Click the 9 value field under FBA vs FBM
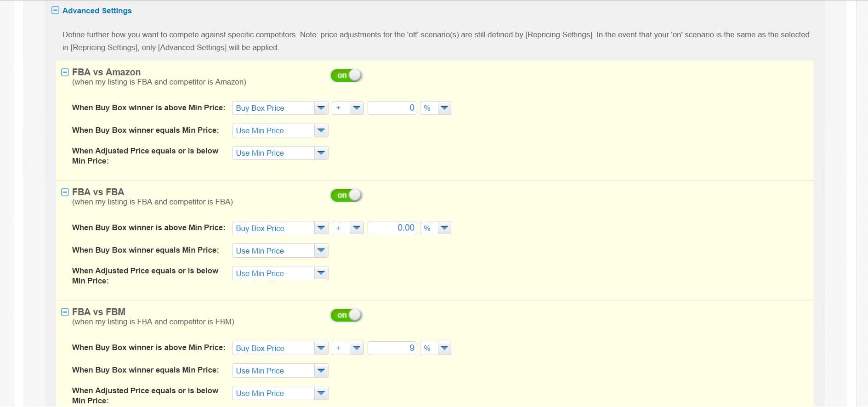This screenshot has height=407, width=868. [x=392, y=348]
